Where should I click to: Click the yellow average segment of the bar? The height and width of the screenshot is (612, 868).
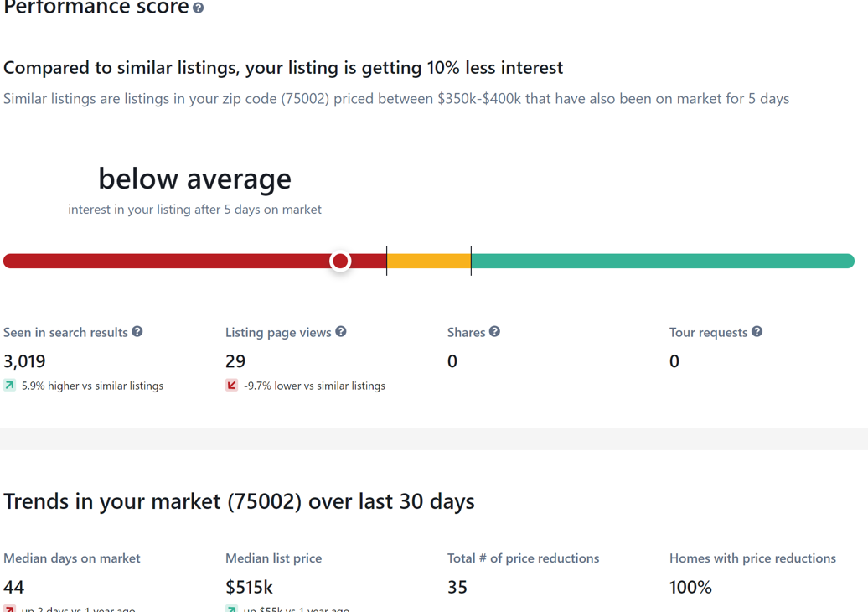(x=429, y=261)
